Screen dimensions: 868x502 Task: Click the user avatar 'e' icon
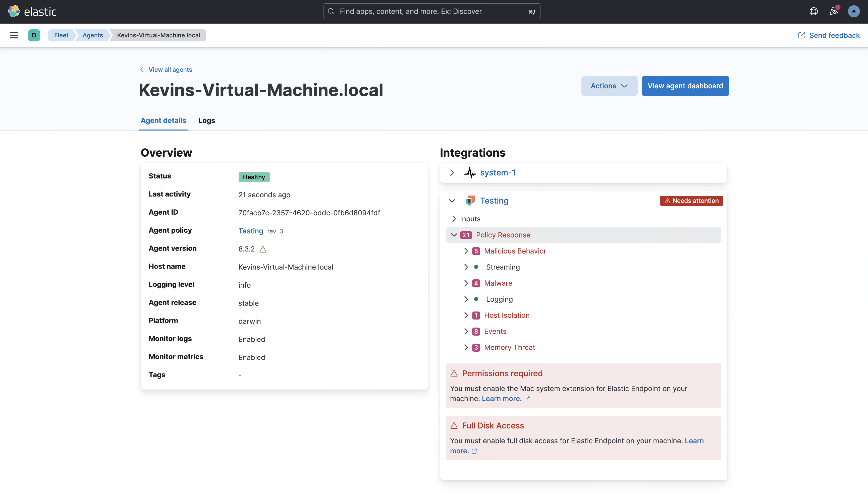click(853, 11)
